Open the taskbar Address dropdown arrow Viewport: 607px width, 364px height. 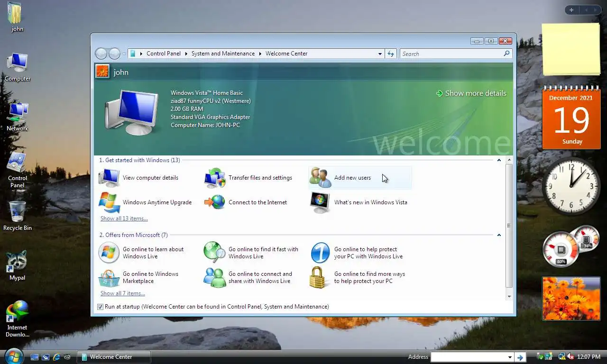click(x=510, y=357)
